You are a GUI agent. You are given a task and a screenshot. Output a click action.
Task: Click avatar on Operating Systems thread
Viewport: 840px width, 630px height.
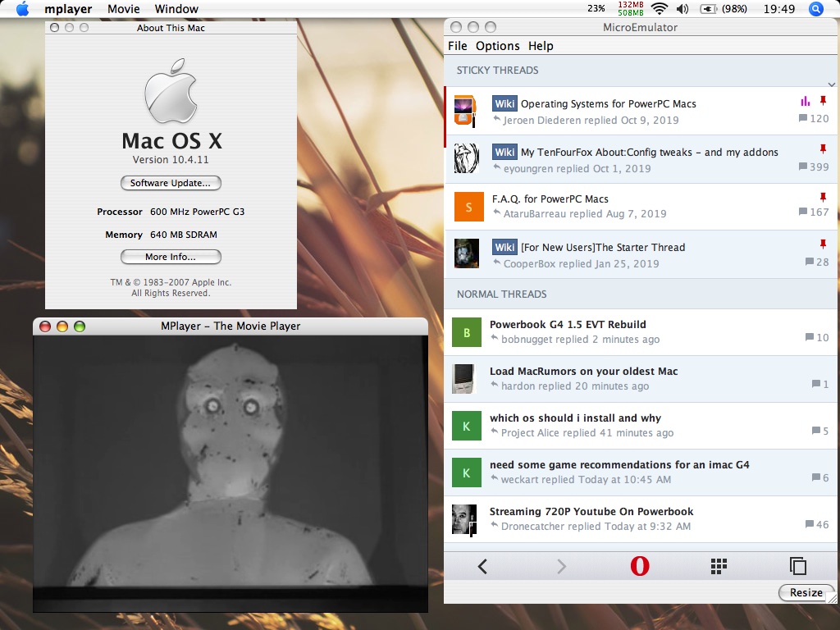466,111
